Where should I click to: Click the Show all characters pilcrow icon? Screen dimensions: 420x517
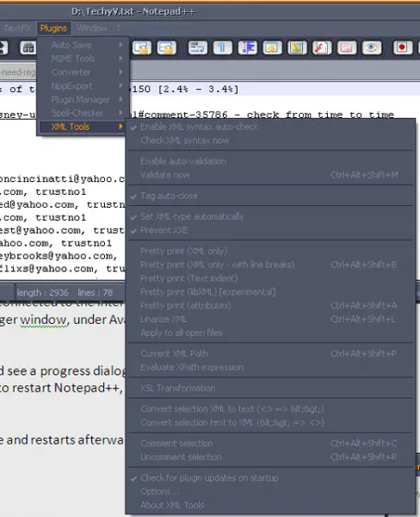coord(223,47)
